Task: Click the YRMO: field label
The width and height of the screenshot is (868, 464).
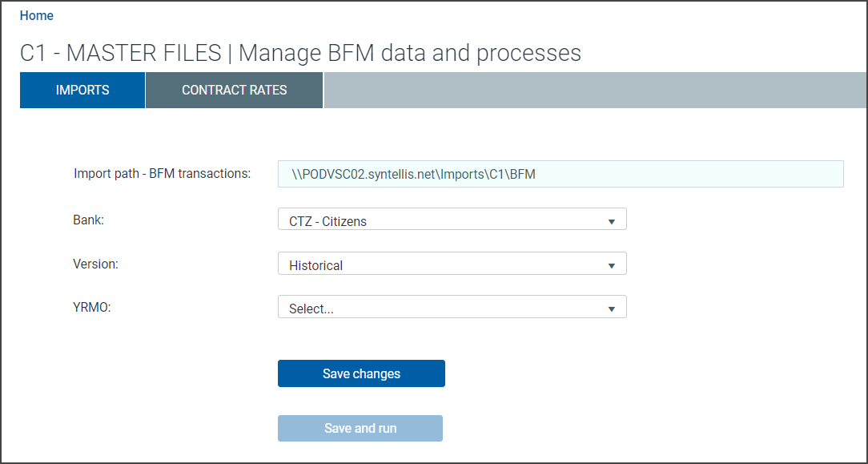Action: coord(92,307)
